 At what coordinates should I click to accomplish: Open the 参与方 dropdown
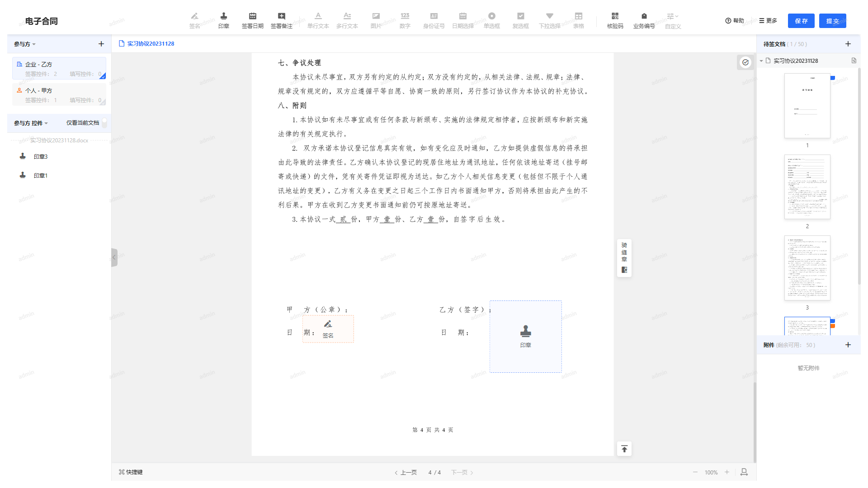[x=24, y=44]
